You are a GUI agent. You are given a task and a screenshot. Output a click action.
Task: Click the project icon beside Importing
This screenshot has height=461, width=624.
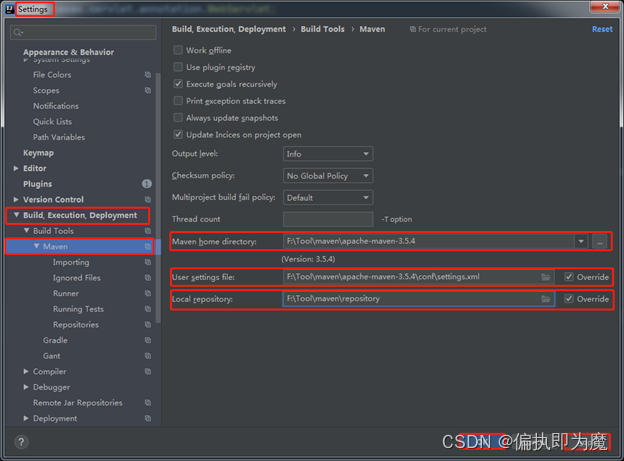pyautogui.click(x=148, y=262)
